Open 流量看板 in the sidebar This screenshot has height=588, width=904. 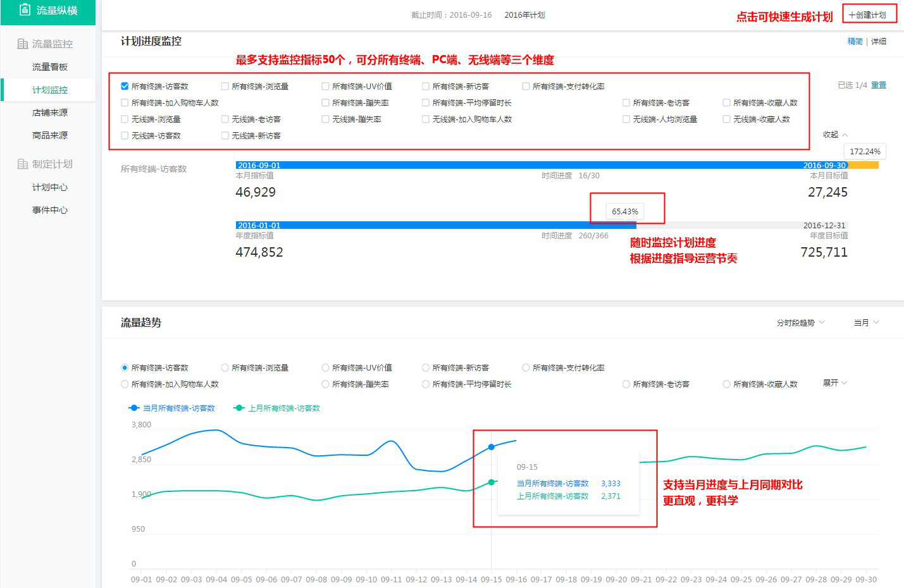(50, 67)
